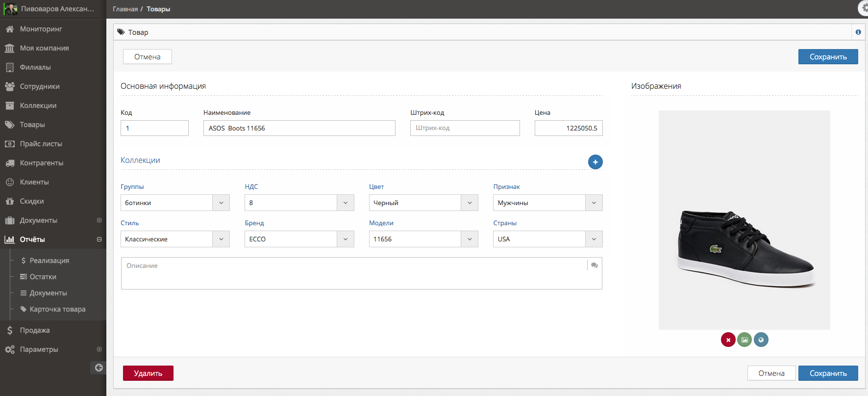Image resolution: width=868 pixels, height=396 pixels.
Task: Click the Параметры gears icon
Action: [9, 349]
